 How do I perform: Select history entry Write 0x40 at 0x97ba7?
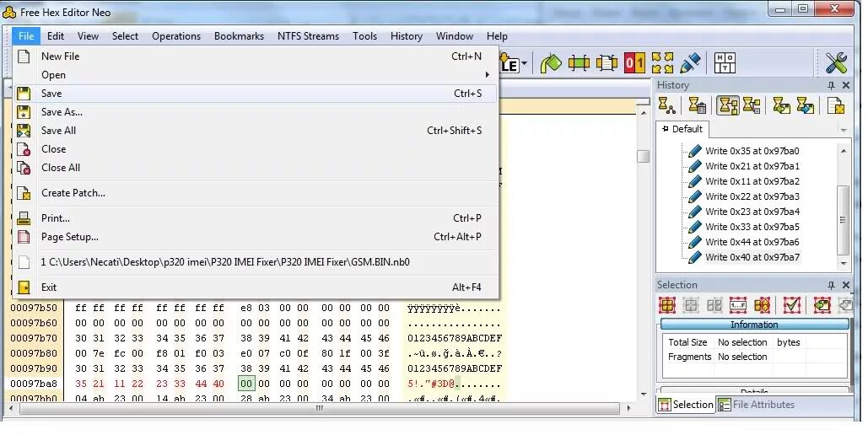(x=752, y=257)
